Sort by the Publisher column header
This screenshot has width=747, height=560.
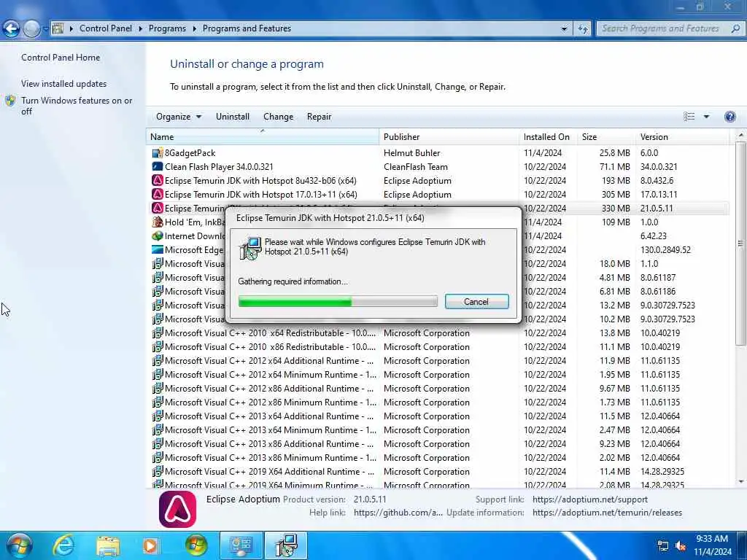[x=449, y=136]
